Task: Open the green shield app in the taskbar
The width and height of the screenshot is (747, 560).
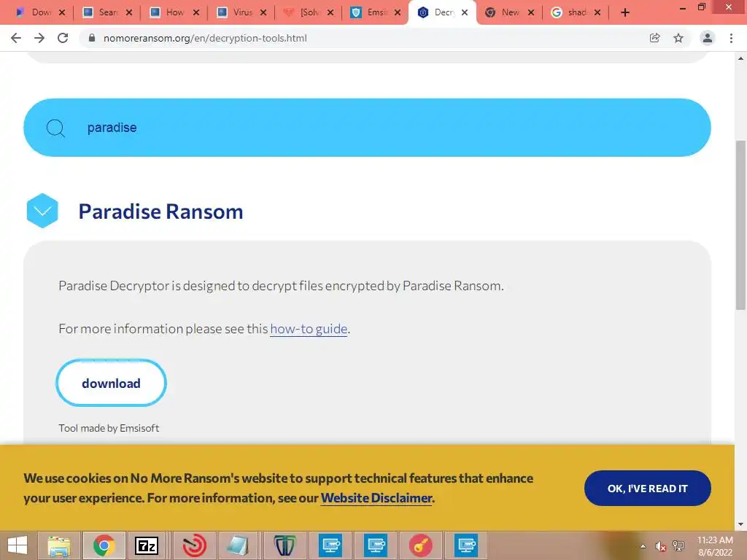Action: (x=285, y=545)
